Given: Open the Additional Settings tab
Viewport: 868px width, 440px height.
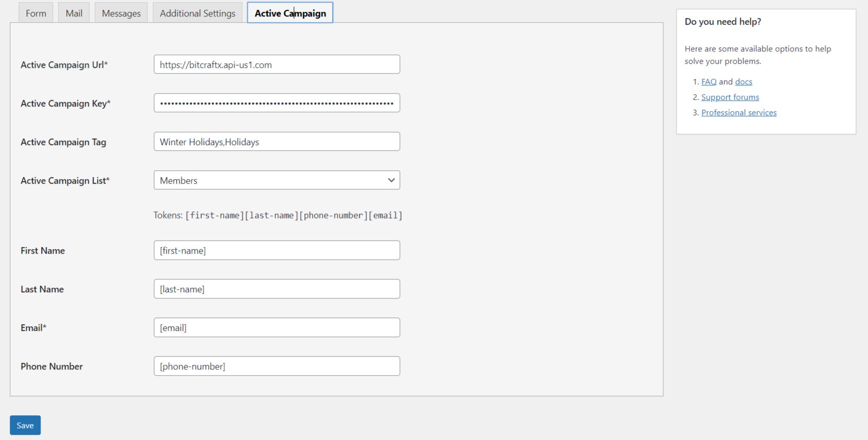Looking at the screenshot, I should coord(197,13).
